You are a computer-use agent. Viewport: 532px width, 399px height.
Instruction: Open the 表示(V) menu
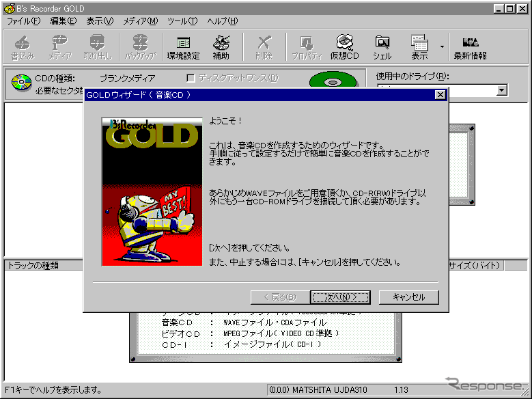(100, 21)
